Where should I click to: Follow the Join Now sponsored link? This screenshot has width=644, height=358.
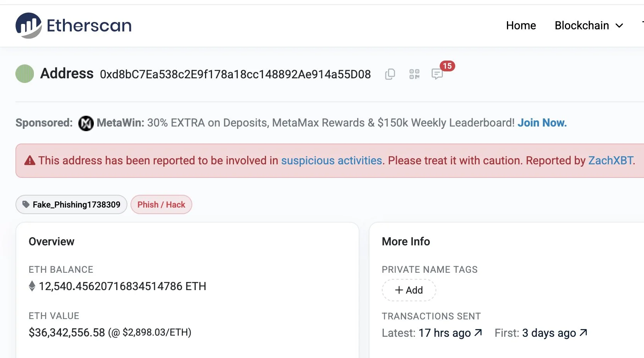(x=542, y=123)
